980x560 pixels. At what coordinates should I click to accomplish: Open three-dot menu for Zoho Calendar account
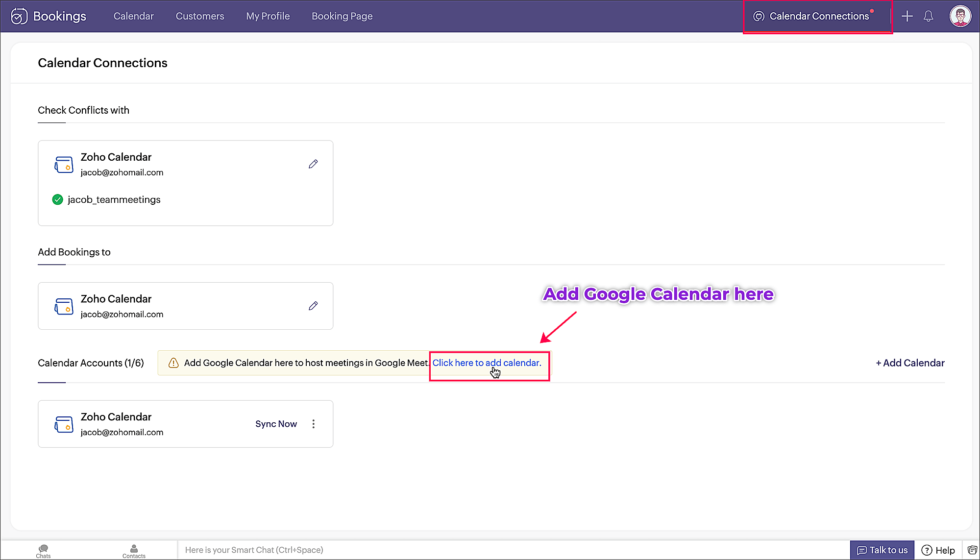tap(314, 424)
